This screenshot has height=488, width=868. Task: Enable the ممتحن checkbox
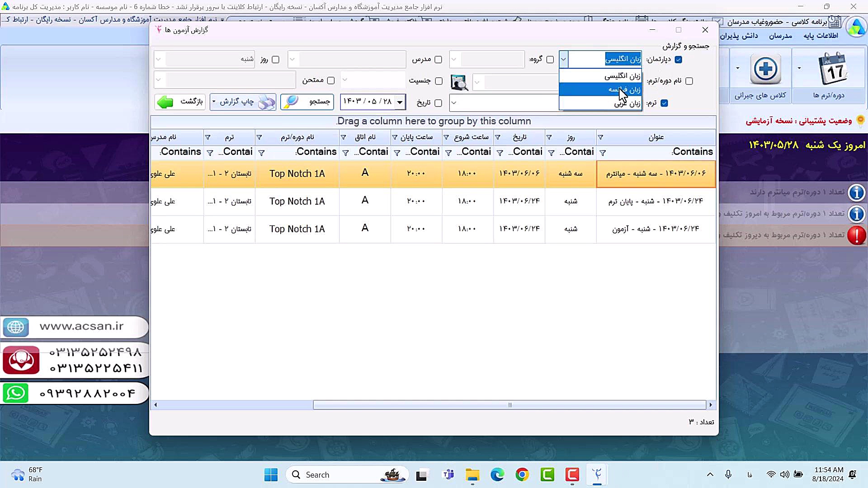[331, 81]
